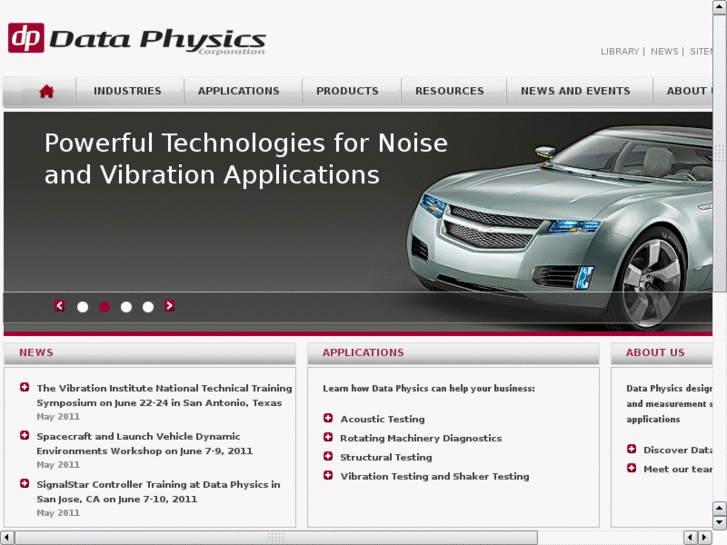Open the Meet our team link
The width and height of the screenshot is (727, 545).
pyautogui.click(x=678, y=469)
